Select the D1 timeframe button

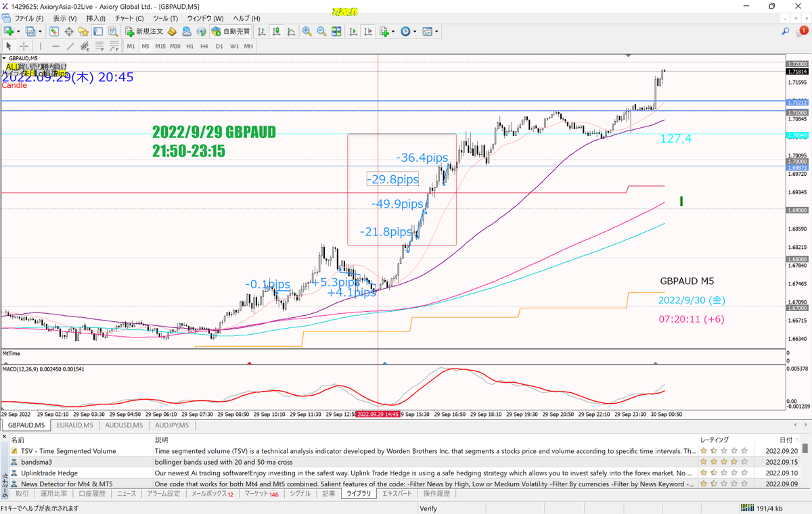point(219,46)
